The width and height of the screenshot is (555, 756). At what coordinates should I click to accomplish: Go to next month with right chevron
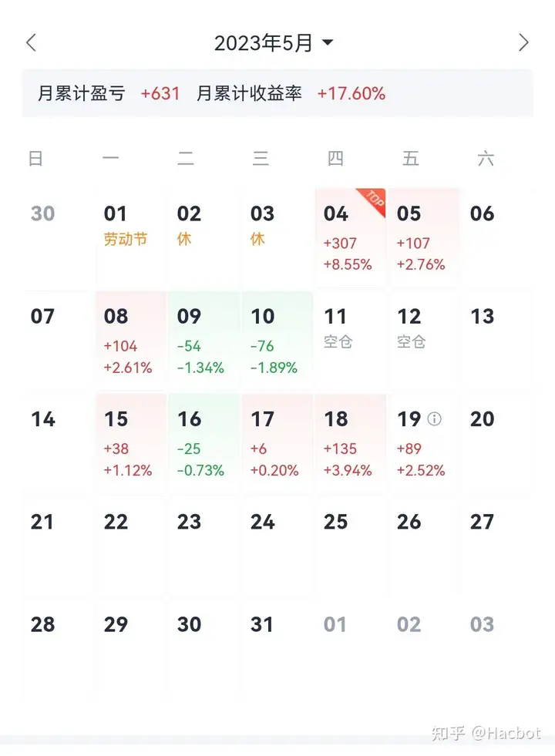click(x=523, y=42)
